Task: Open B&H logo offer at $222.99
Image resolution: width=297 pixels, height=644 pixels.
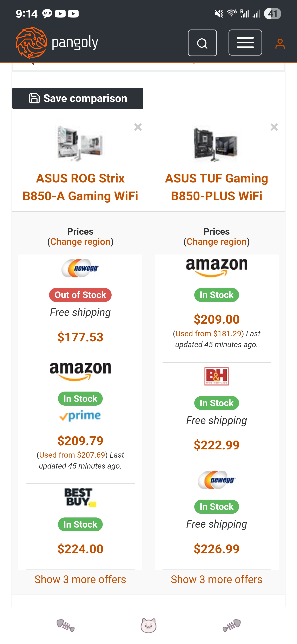Action: [217, 376]
